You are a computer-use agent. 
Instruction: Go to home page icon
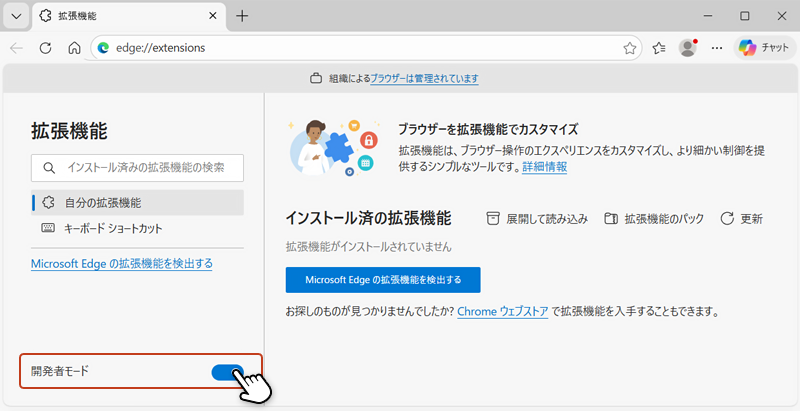[74, 48]
